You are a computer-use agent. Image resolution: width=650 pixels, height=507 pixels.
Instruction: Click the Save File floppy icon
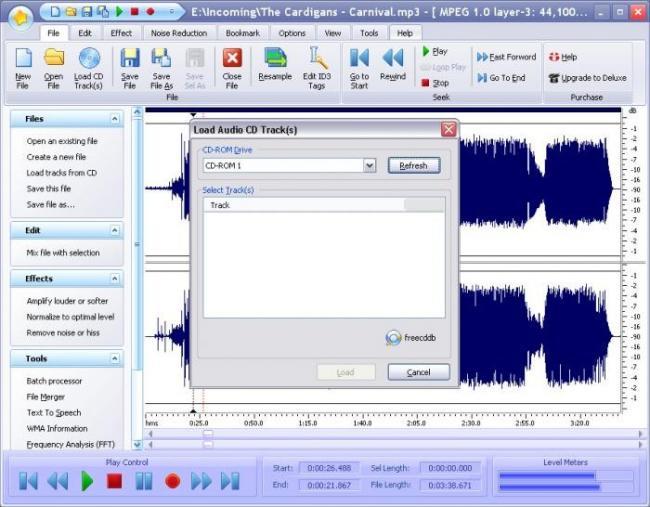coord(130,58)
